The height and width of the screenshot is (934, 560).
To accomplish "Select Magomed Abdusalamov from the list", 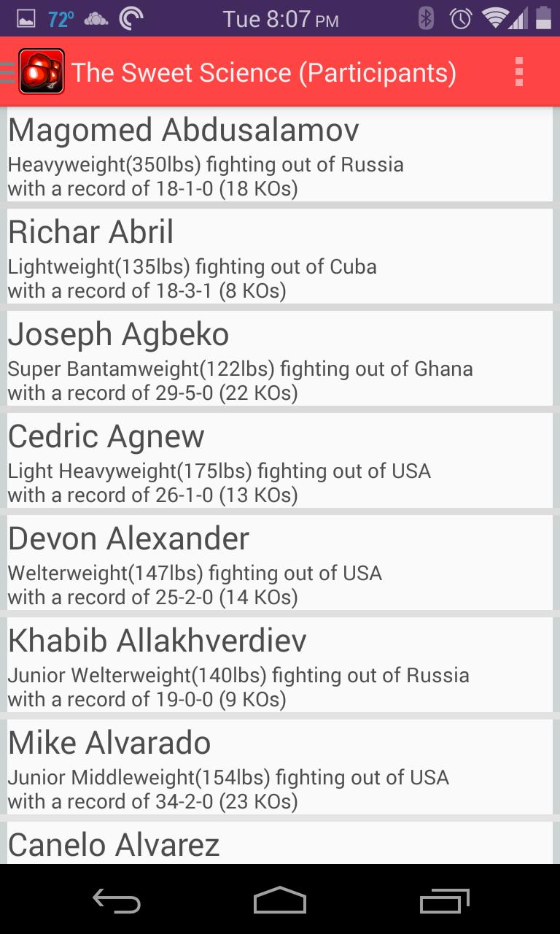I will (280, 155).
